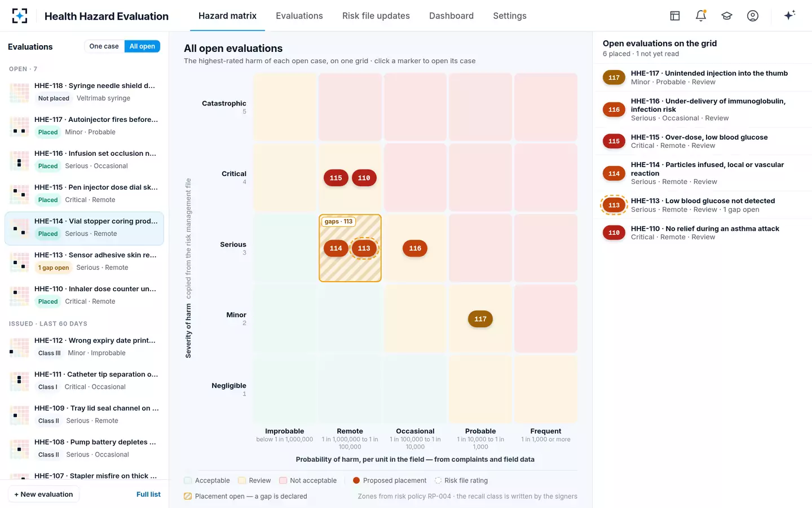
Task: Click the HHE-118 mini matrix thumbnail
Action: pyautogui.click(x=19, y=93)
